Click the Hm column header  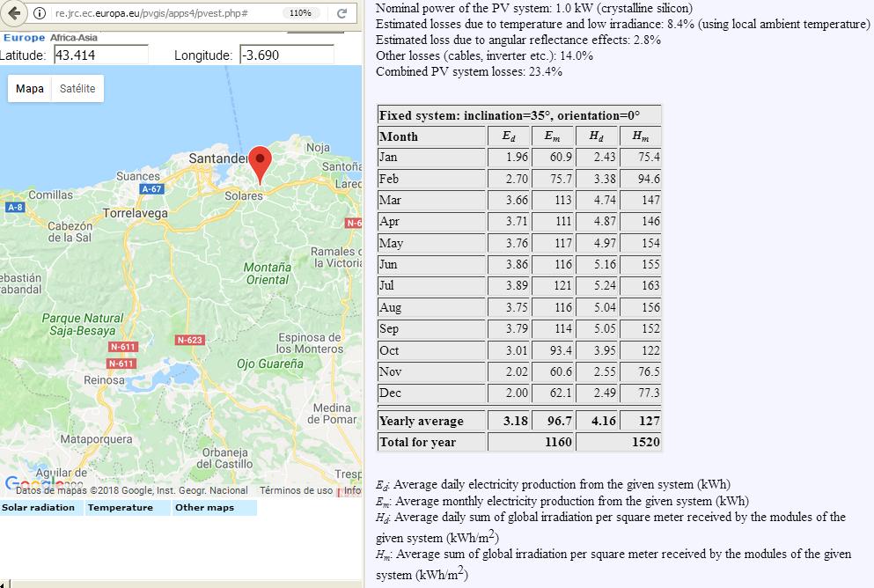click(x=641, y=136)
